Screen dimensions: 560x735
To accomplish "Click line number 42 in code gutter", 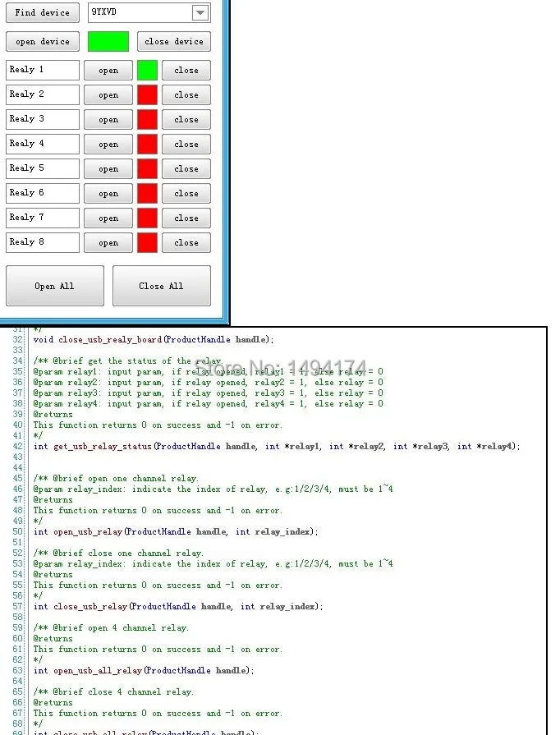I will 18,446.
